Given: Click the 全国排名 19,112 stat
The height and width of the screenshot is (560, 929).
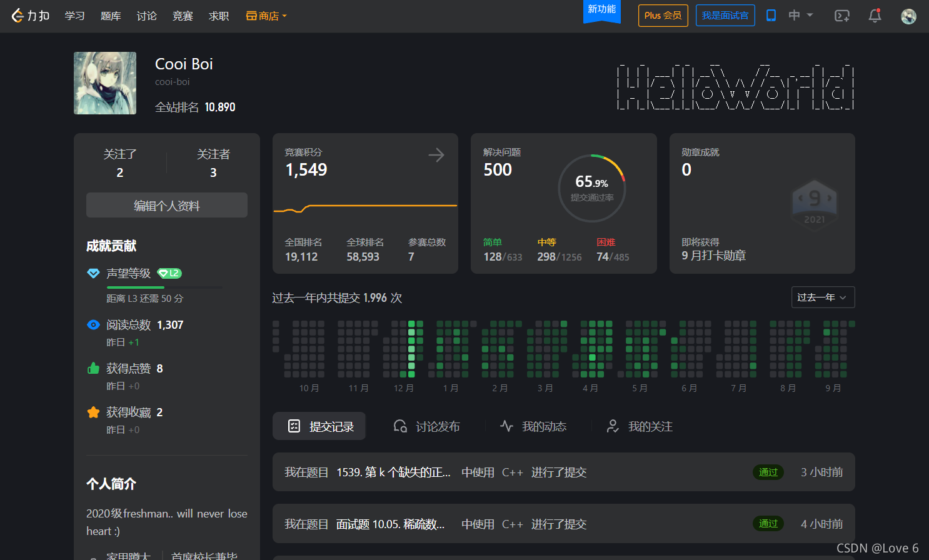Looking at the screenshot, I should (304, 250).
